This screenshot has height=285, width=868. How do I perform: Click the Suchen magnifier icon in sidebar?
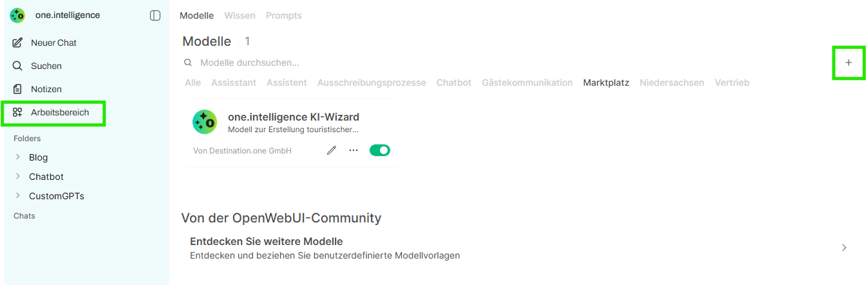[17, 66]
